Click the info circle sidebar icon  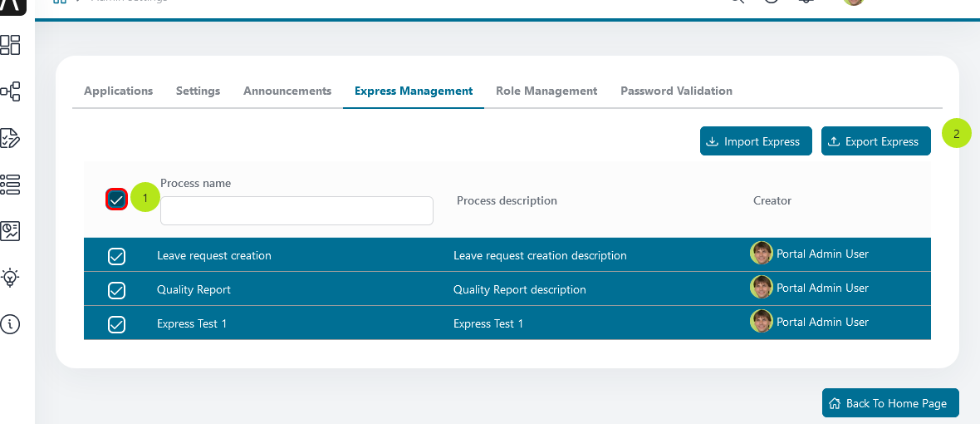tap(10, 323)
